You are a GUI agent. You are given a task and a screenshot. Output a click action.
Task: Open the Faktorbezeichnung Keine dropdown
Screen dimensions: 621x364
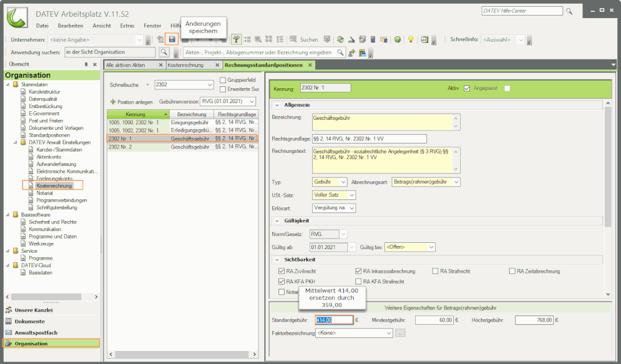click(x=389, y=333)
